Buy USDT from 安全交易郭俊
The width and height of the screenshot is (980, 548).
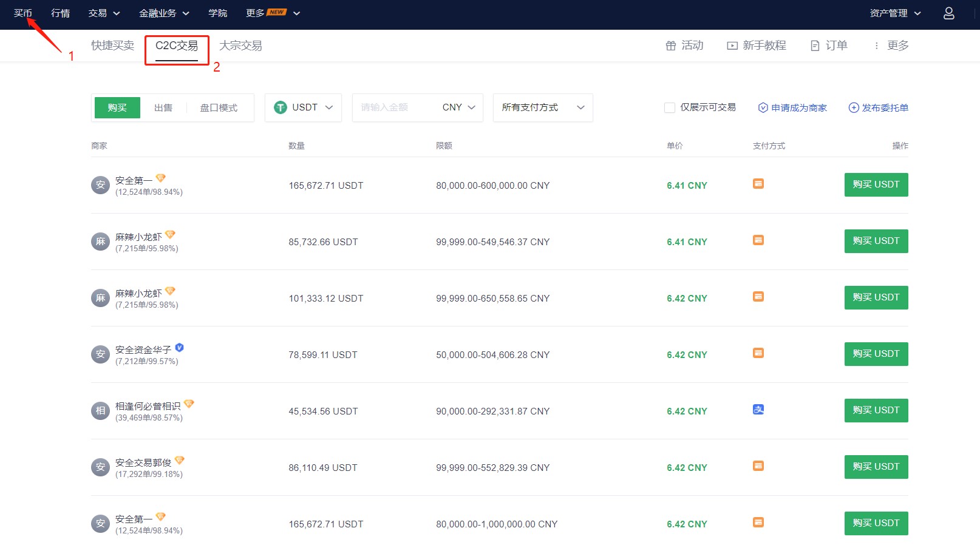[876, 467]
